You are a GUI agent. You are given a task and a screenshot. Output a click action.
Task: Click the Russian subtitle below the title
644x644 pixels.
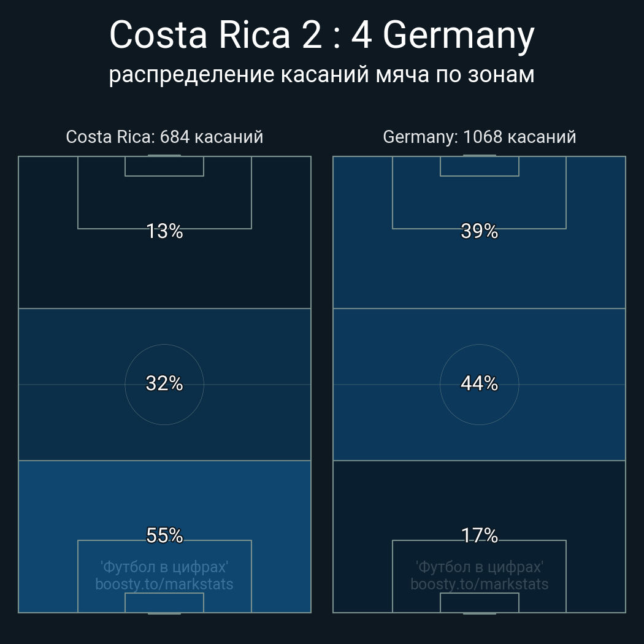point(321,75)
